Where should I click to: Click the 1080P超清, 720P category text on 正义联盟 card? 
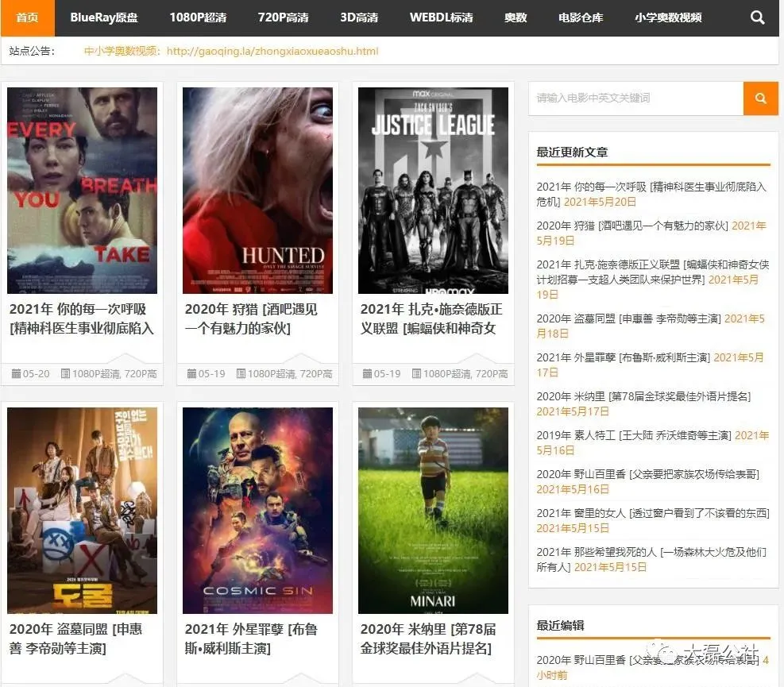[x=465, y=373]
